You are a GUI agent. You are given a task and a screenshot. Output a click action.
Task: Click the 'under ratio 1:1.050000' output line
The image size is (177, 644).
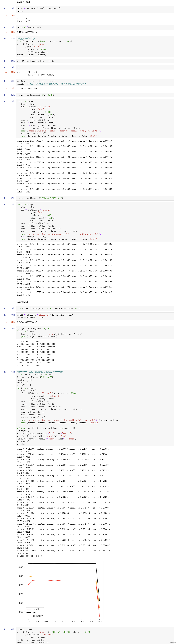(x=64, y=189)
